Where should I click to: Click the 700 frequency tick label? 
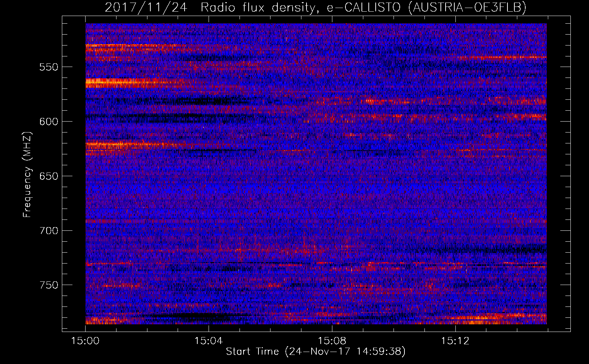(49, 231)
